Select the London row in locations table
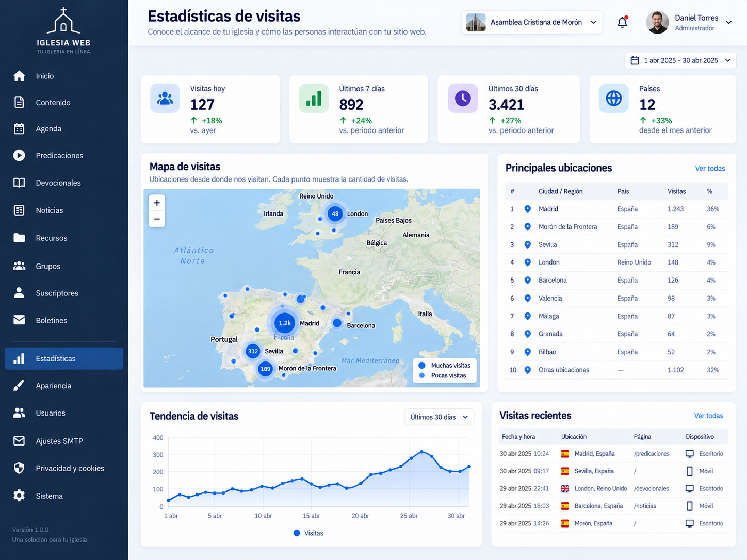This screenshot has width=747, height=560. pos(616,262)
